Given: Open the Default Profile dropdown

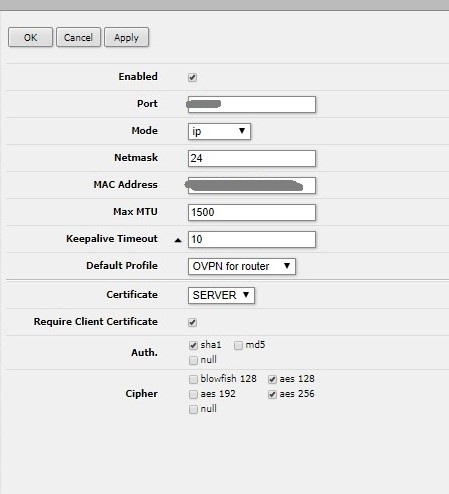Looking at the screenshot, I should point(242,266).
